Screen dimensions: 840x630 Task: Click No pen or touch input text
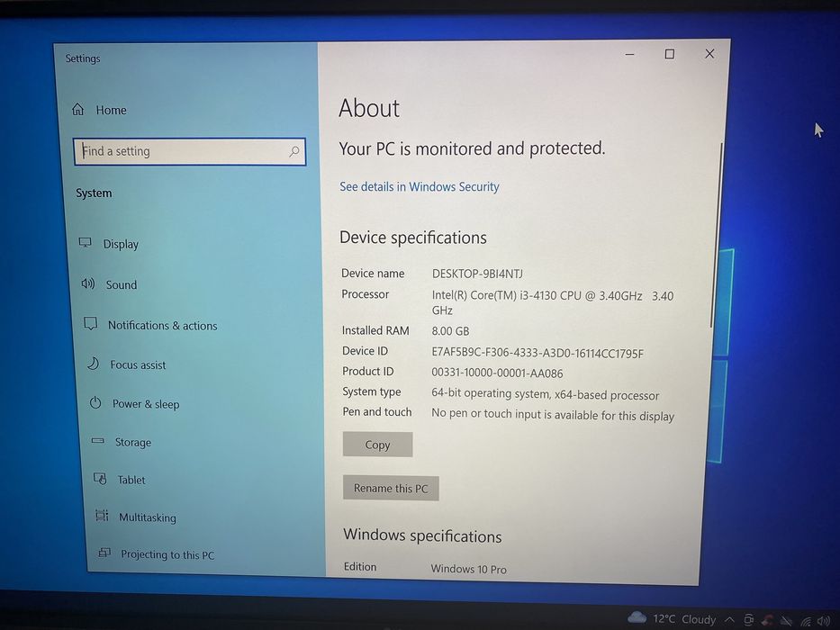[553, 415]
